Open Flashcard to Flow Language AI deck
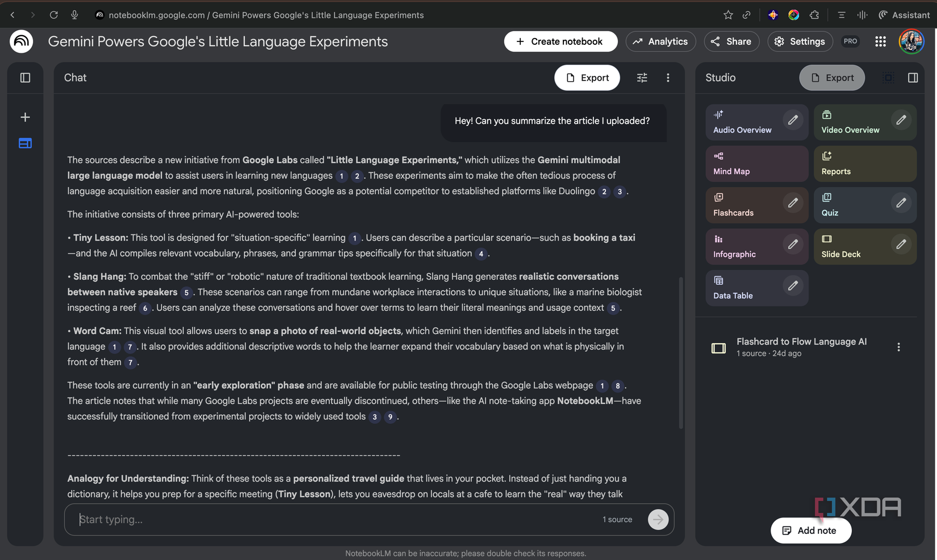 (801, 347)
